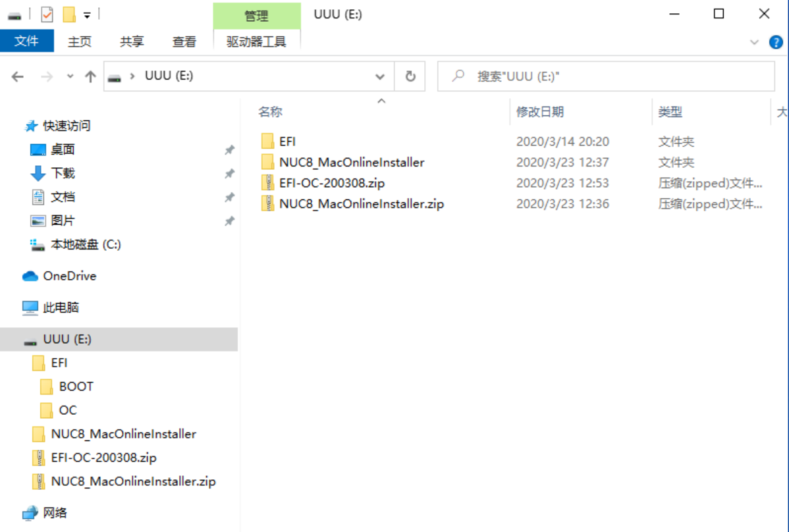Viewport: 789px width, 532px height.
Task: Click the search magnifier icon
Action: 458,76
